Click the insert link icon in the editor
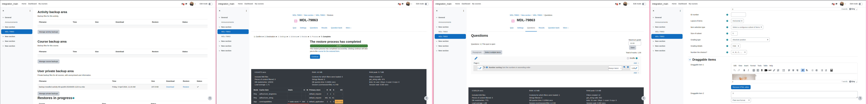Screen dimensions: 868x104 [774, 70]
